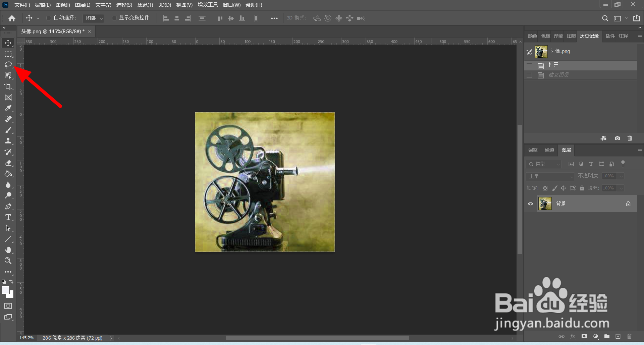This screenshot has height=345, width=644.
Task: Select the Pen tool
Action: click(x=8, y=207)
